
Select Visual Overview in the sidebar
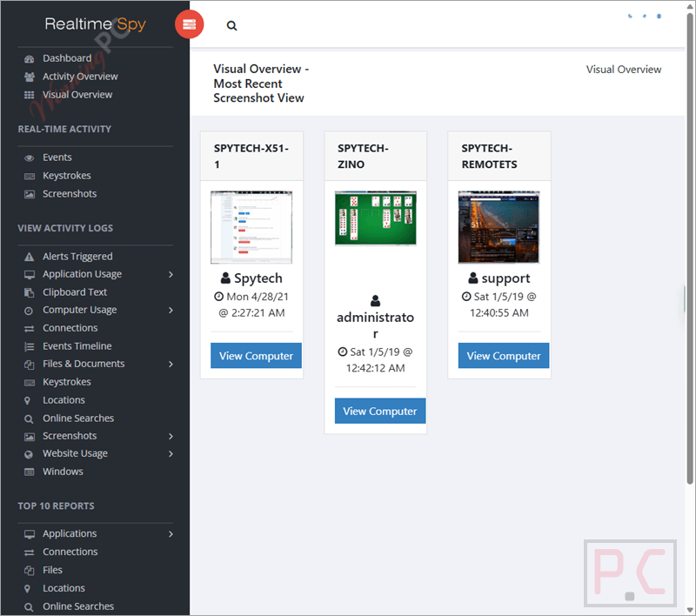coord(77,95)
